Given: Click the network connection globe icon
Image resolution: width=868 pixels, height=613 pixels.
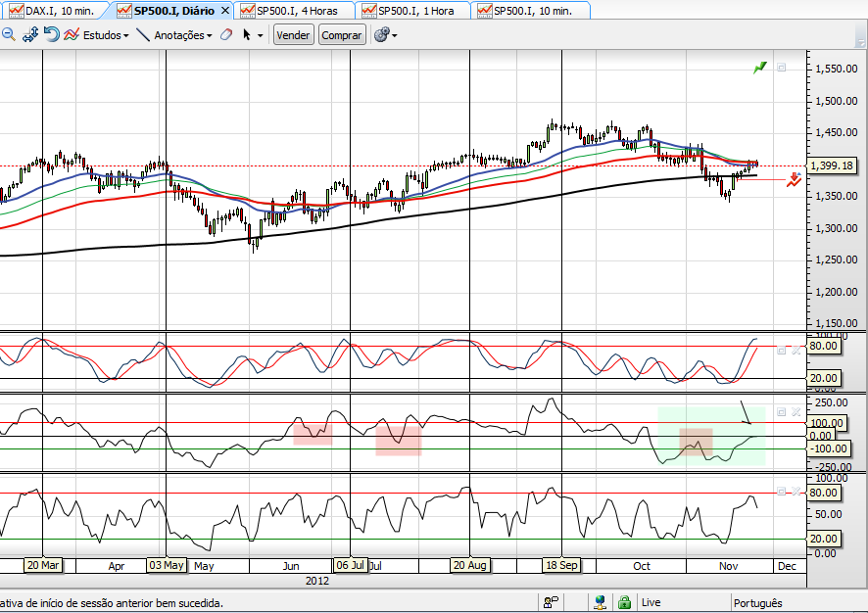Looking at the screenshot, I should pos(600,602).
